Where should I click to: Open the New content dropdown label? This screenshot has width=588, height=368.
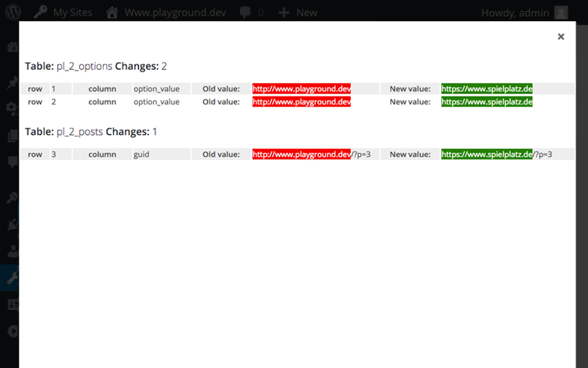point(306,12)
